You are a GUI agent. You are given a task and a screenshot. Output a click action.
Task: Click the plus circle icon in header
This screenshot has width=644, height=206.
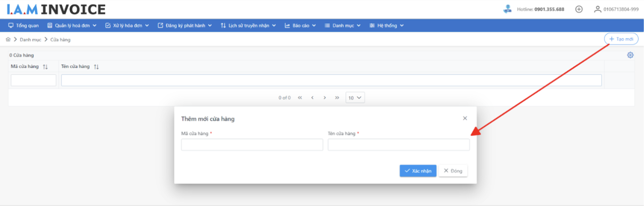pyautogui.click(x=579, y=9)
